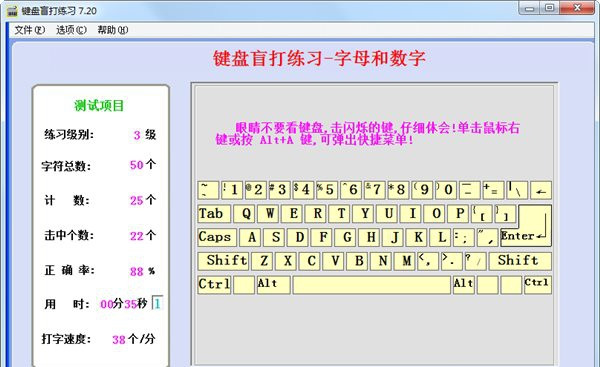Click the minus/underscore key
The height and width of the screenshot is (367, 600).
point(469,190)
